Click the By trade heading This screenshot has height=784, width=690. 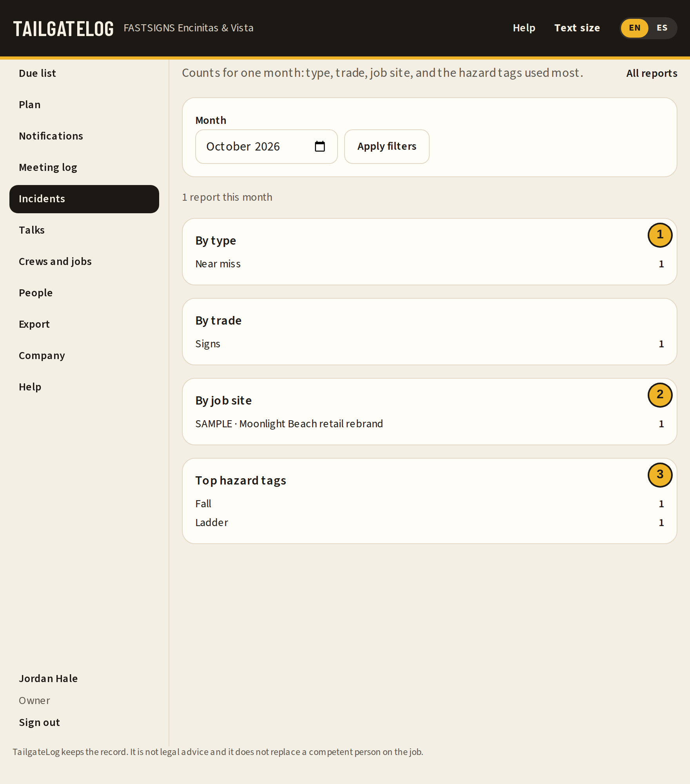218,321
